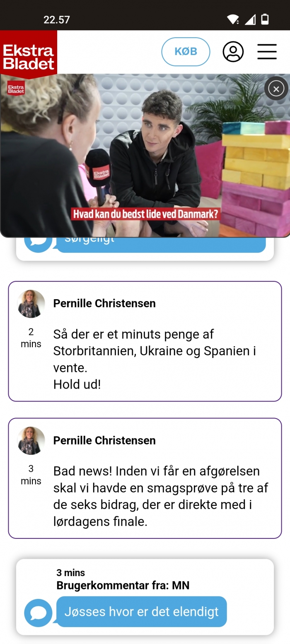This screenshot has width=290, height=644.
Task: Tap the '2 mins' timestamp
Action: 31,338
